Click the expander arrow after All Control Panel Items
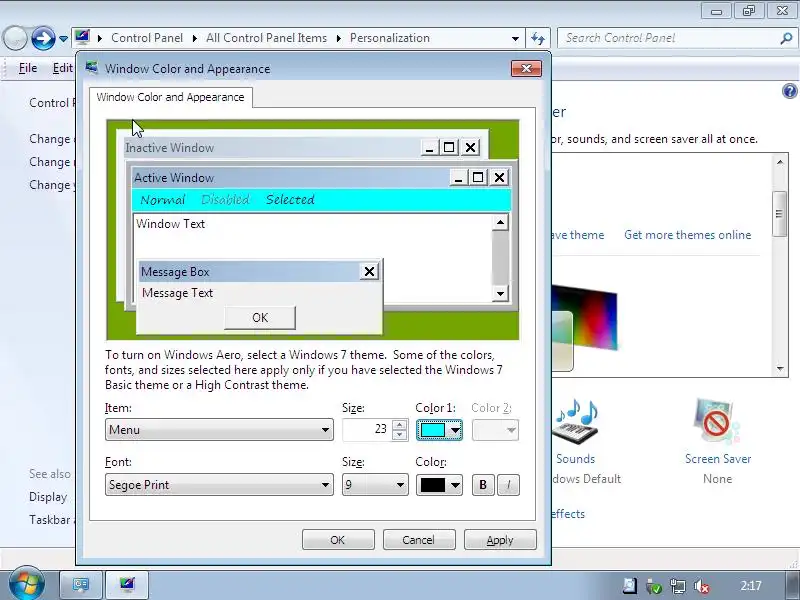Image resolution: width=800 pixels, height=600 pixels. (x=338, y=38)
